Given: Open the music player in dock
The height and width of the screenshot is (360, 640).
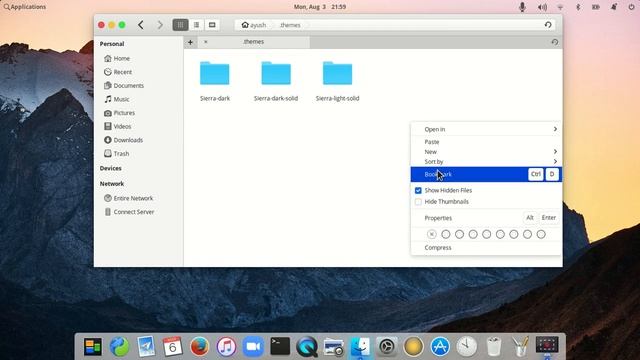Looking at the screenshot, I should coord(226,347).
